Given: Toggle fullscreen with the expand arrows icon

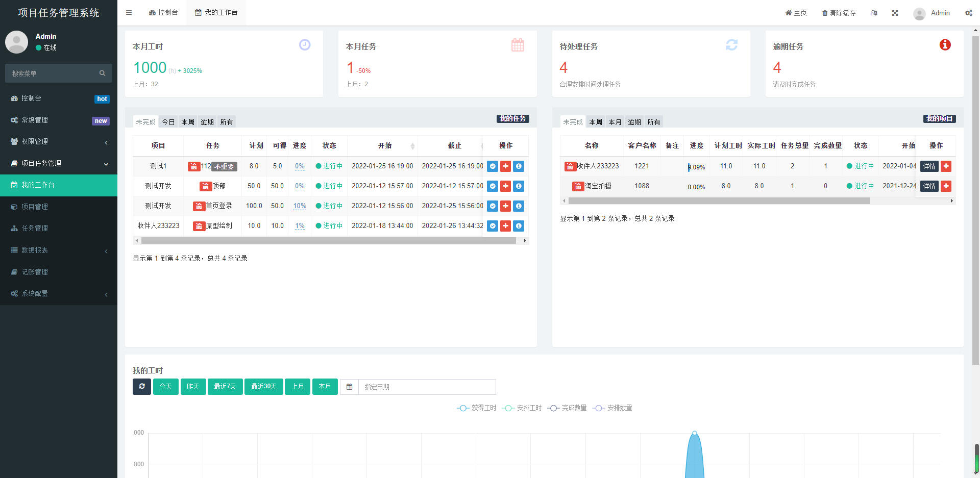Looking at the screenshot, I should pyautogui.click(x=895, y=13).
